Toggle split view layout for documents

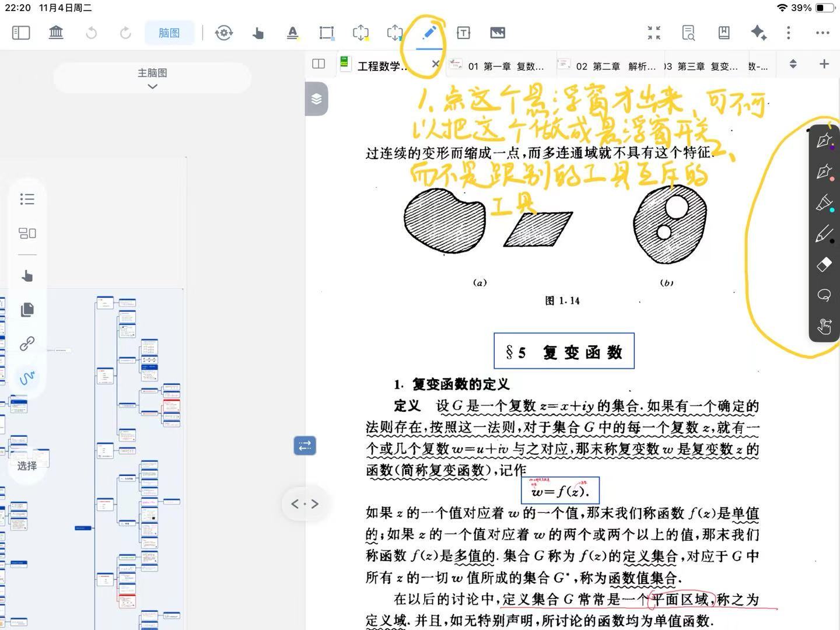(x=318, y=64)
